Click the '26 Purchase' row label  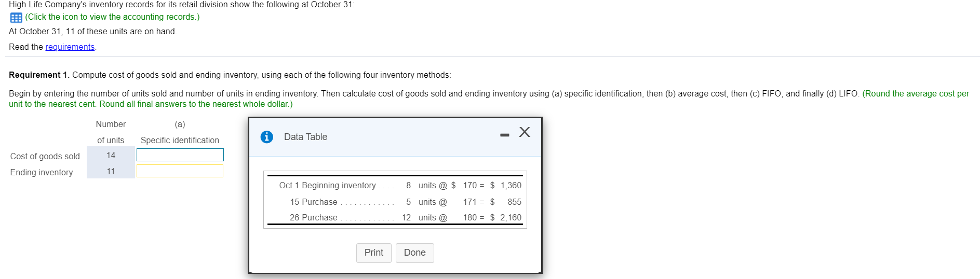coord(314,218)
